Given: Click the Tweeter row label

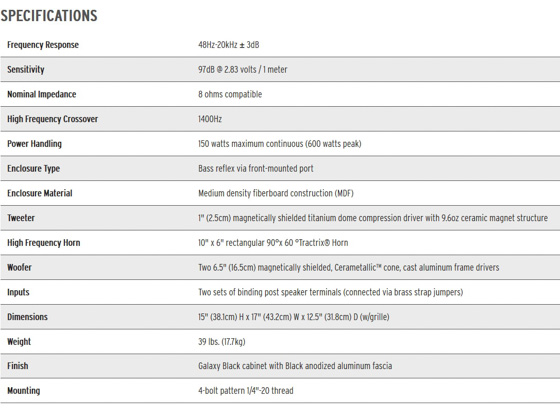Looking at the screenshot, I should (x=21, y=218).
